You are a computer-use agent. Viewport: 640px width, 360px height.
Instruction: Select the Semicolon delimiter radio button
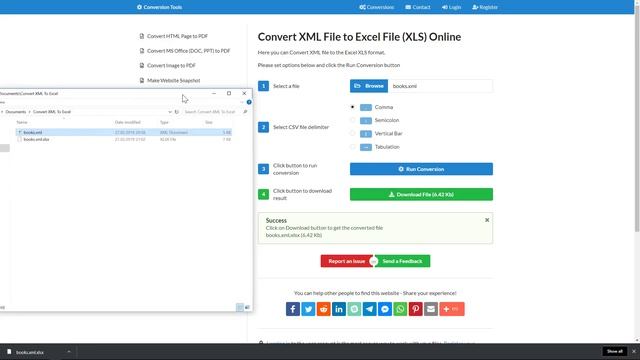pos(352,120)
